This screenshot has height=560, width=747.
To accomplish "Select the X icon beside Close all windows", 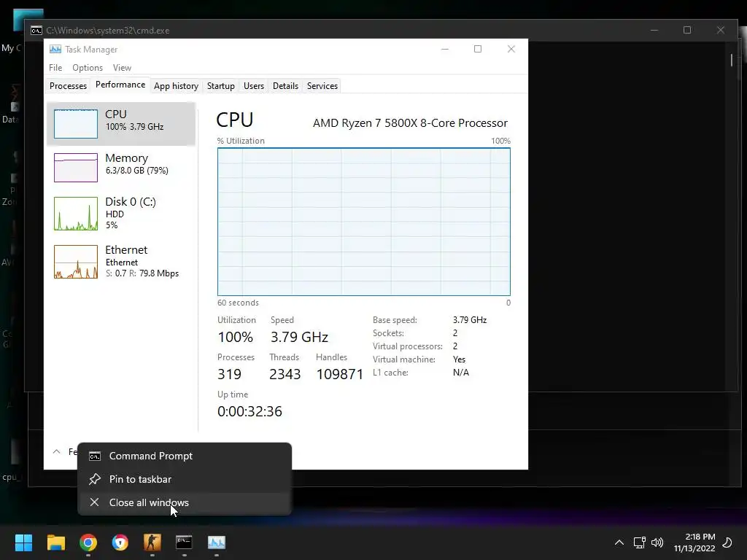I will pos(94,502).
